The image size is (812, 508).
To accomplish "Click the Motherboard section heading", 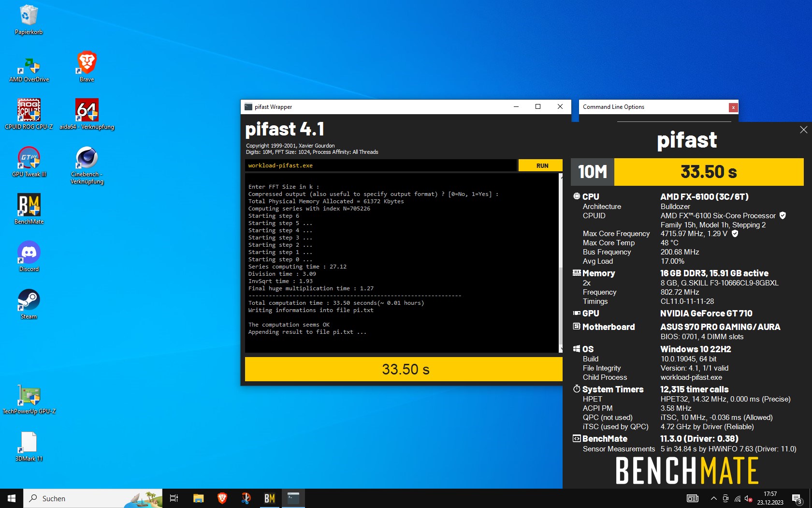I will 609,327.
